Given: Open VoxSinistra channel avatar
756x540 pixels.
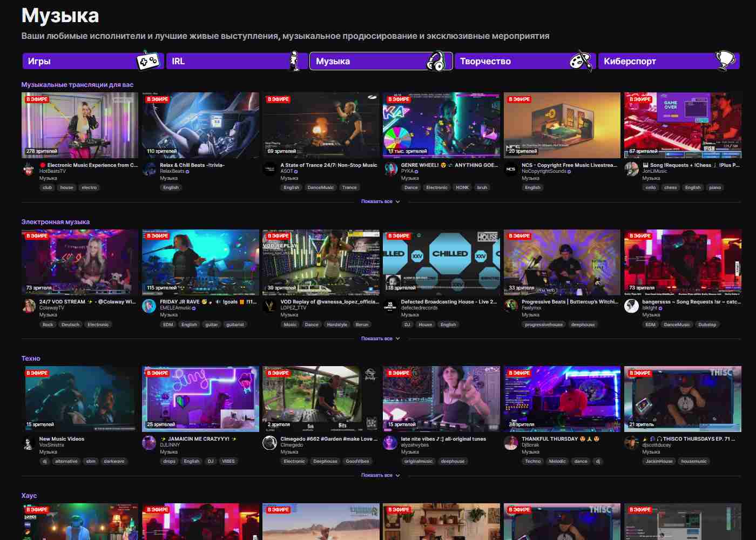Looking at the screenshot, I should point(29,443).
